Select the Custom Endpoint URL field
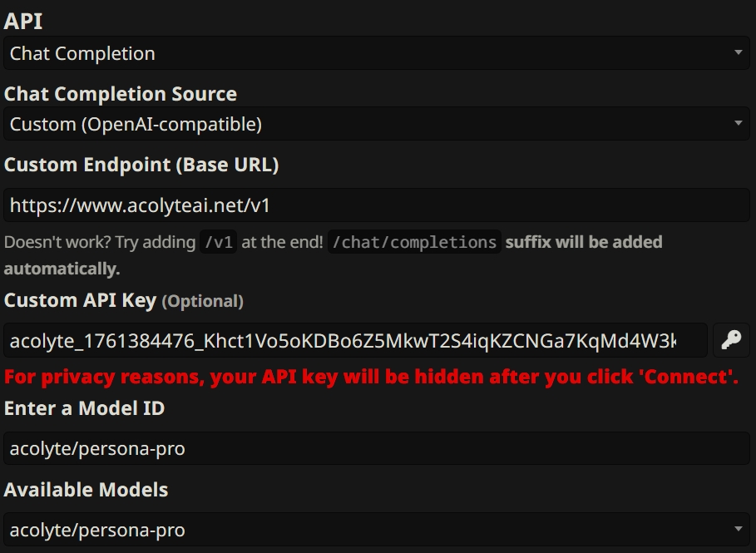Screen dimensions: 756x553 pos(374,204)
